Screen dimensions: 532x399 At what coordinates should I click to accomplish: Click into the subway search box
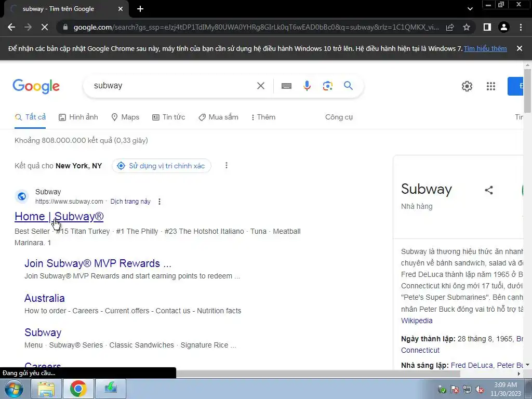click(x=173, y=86)
